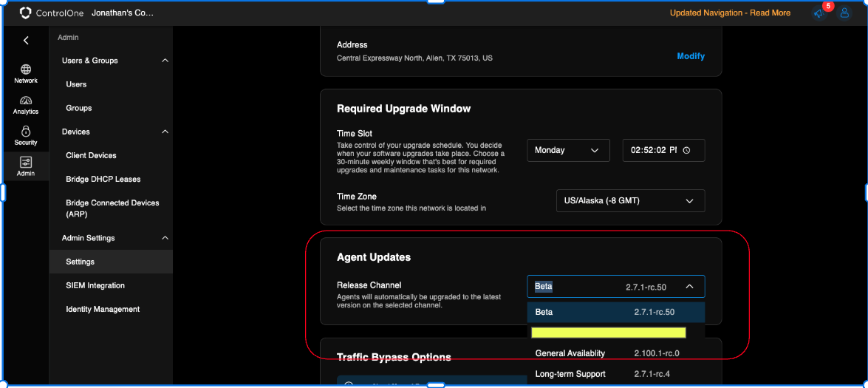Screen dimensions: 868x388
Task: Open the Monday day dropdown
Action: [568, 150]
